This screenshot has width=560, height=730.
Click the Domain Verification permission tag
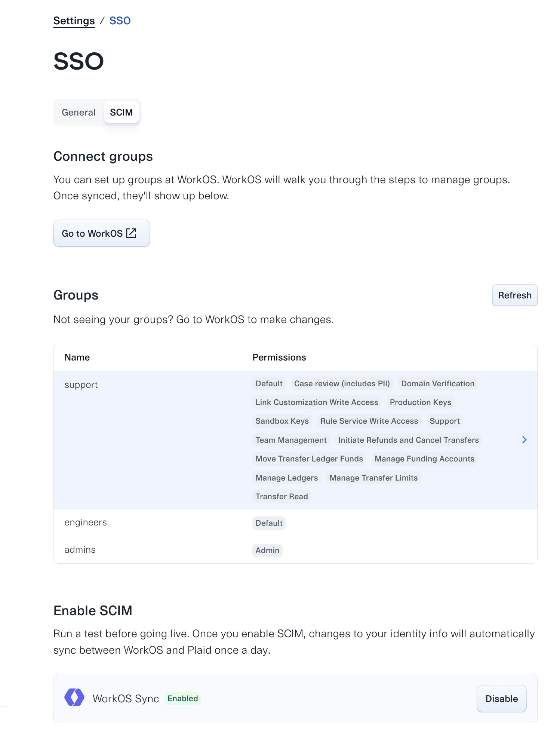click(x=437, y=384)
